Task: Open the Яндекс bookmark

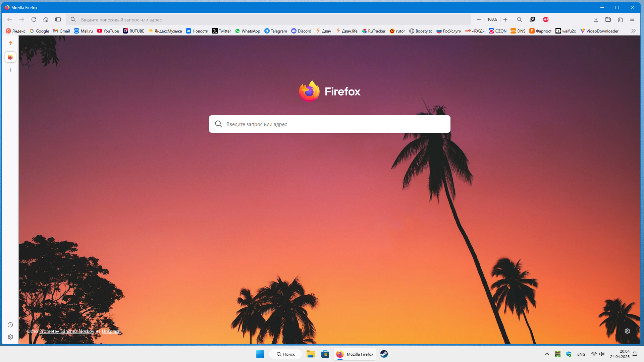Action: (16, 31)
